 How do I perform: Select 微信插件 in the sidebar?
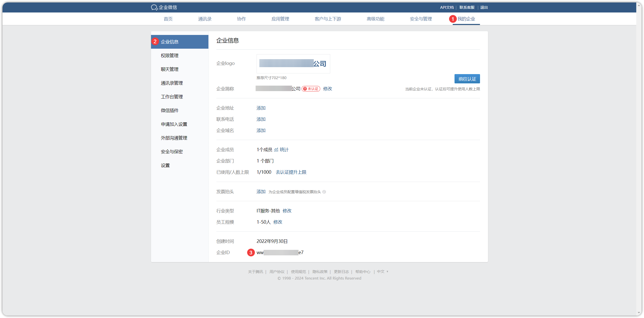[179, 111]
